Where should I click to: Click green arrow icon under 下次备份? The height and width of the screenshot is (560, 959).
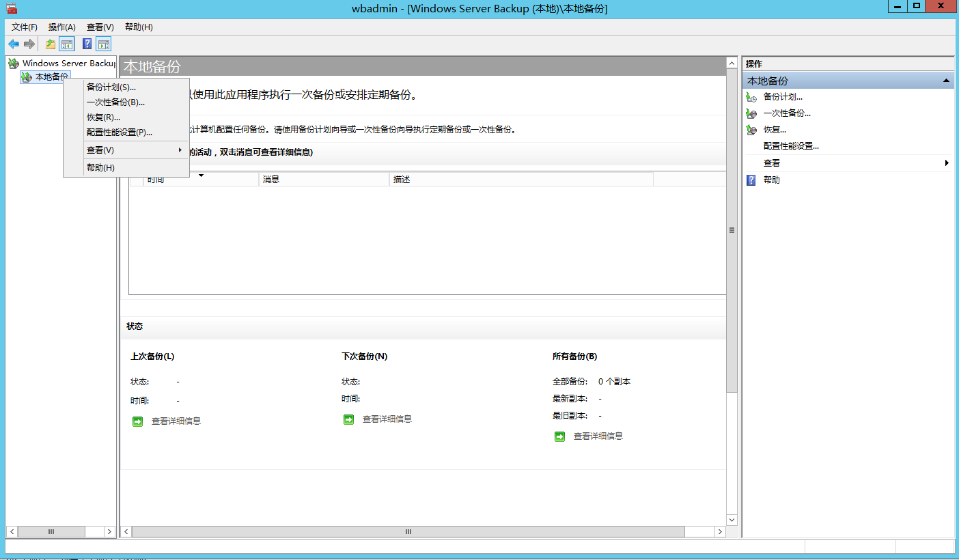[349, 419]
